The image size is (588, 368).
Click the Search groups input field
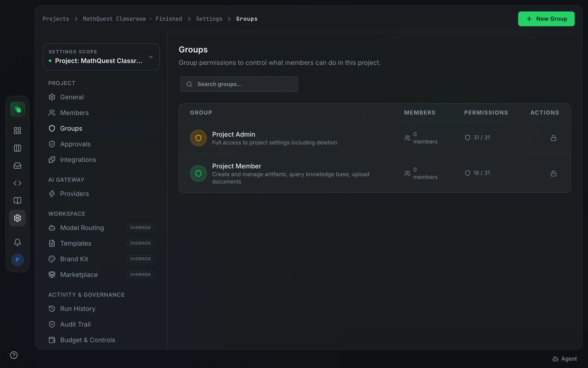[239, 84]
